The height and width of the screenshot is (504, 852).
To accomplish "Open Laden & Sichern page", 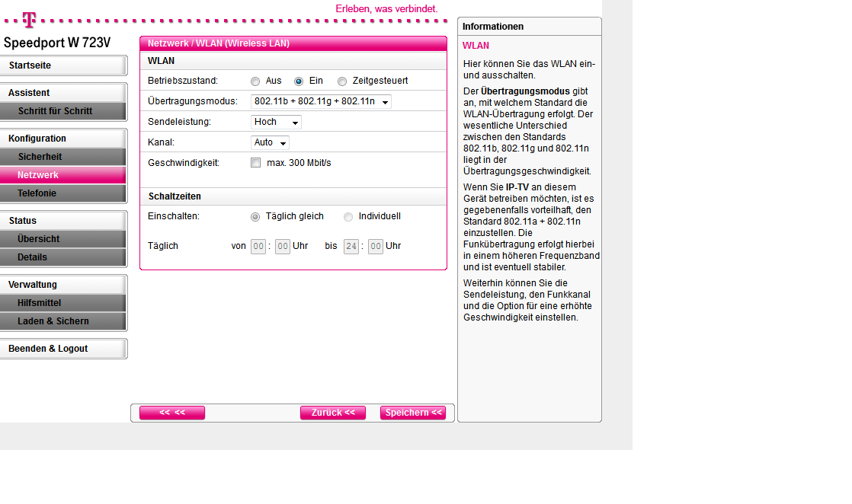I will (x=63, y=321).
